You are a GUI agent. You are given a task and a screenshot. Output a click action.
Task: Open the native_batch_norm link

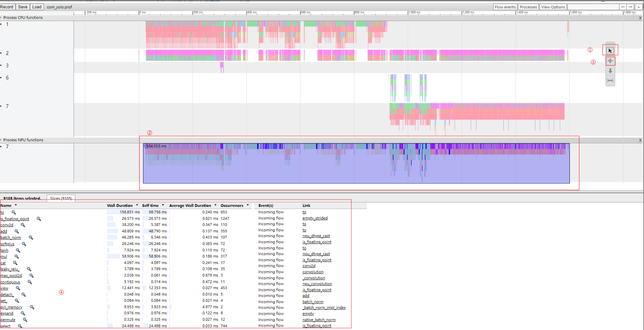[x=319, y=320]
